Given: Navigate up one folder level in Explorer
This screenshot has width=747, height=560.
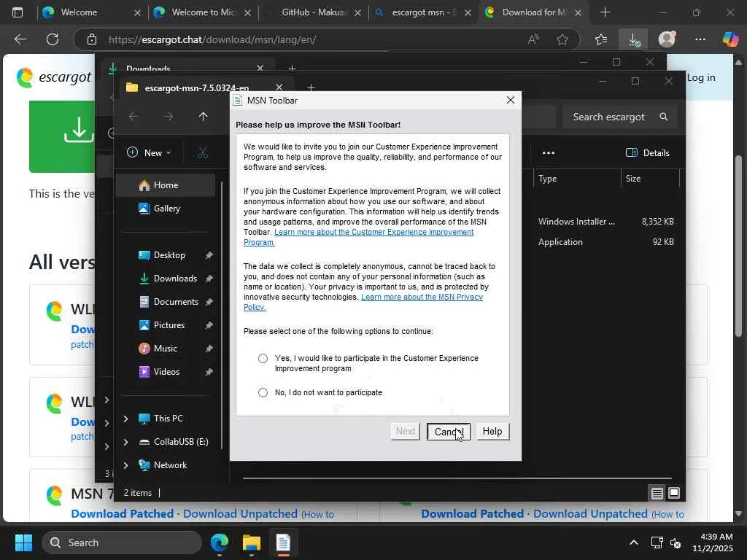Looking at the screenshot, I should coord(204,117).
